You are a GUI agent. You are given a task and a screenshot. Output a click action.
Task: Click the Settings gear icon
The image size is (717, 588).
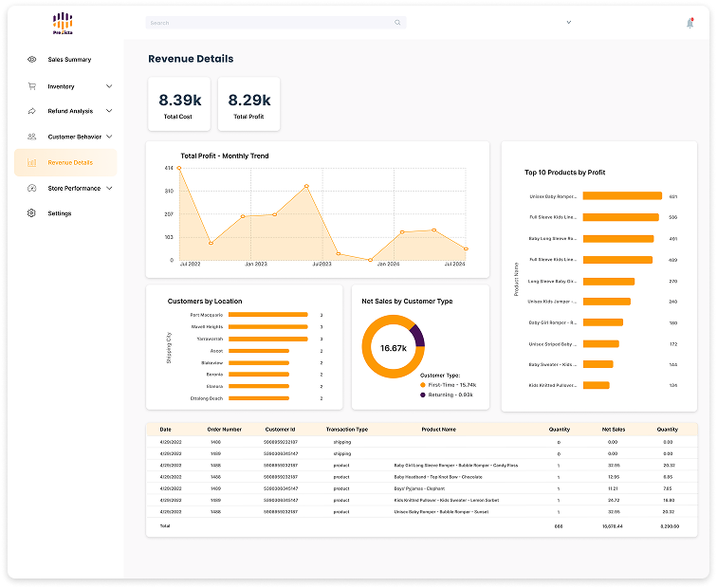point(31,213)
